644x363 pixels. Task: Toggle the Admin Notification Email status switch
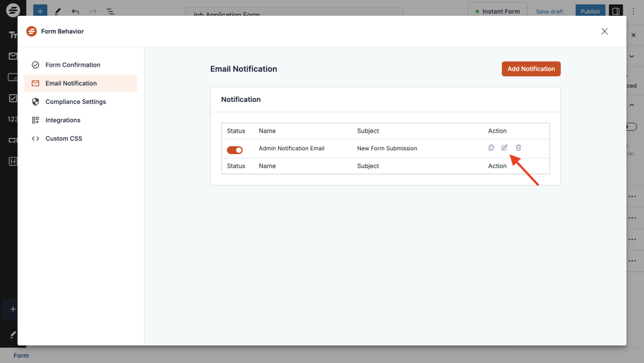point(235,150)
